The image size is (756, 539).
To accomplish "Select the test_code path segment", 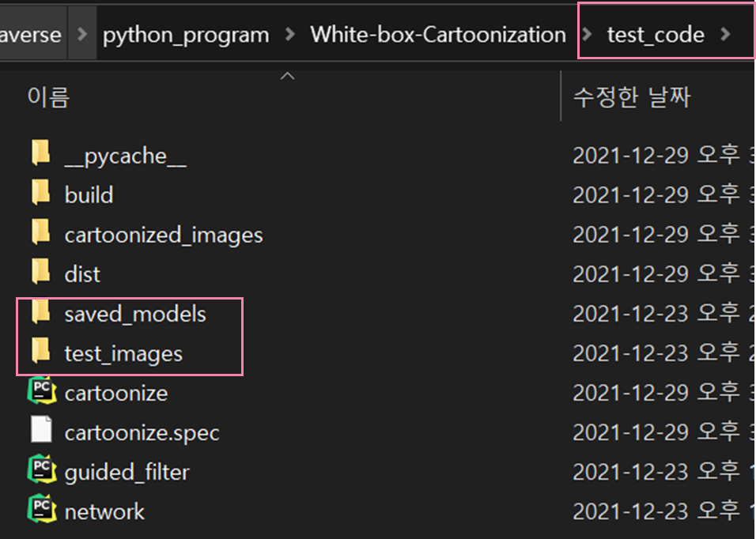I will pyautogui.click(x=655, y=34).
